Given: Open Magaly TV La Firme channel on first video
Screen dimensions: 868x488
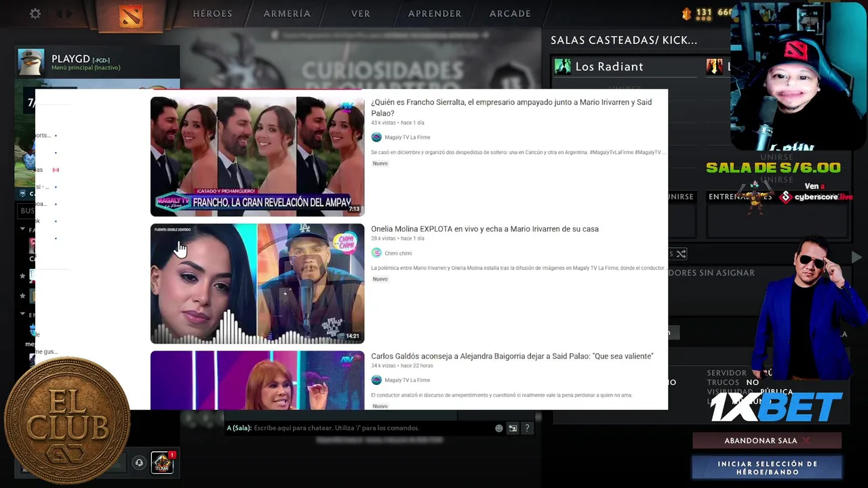Looking at the screenshot, I should [x=408, y=138].
